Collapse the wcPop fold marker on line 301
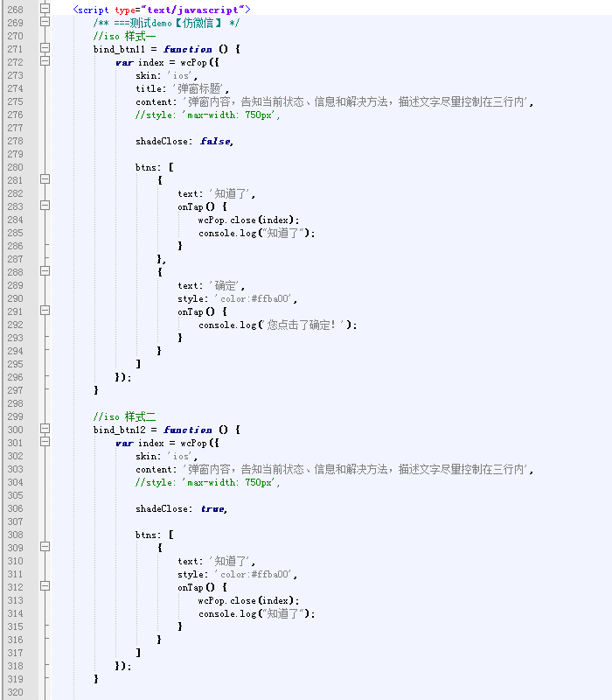This screenshot has width=612, height=700. pos(45,442)
